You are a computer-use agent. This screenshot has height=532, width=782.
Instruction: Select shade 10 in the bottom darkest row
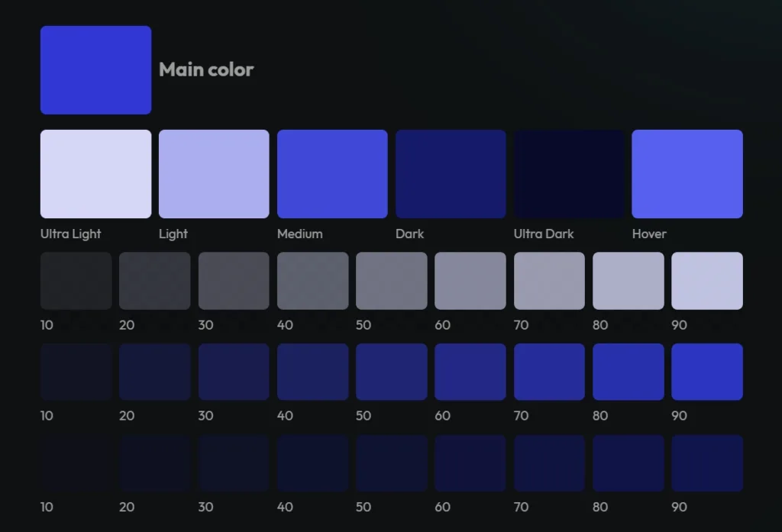point(76,463)
